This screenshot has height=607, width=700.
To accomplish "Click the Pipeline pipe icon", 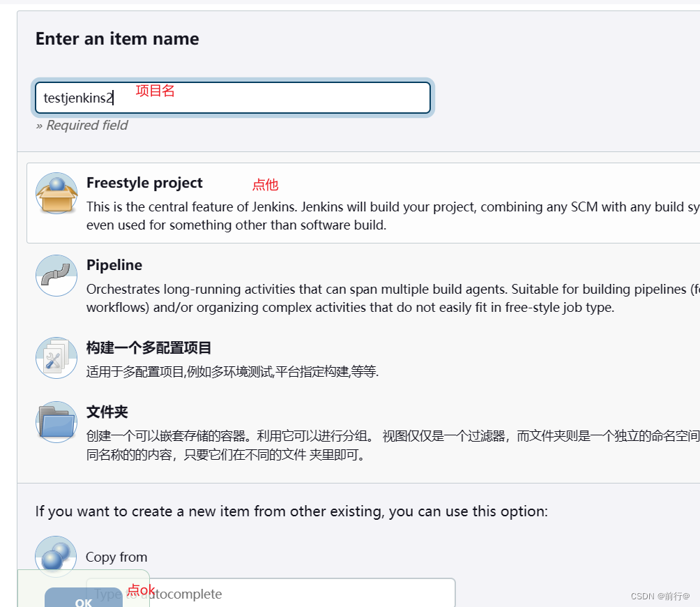I will coord(56,276).
